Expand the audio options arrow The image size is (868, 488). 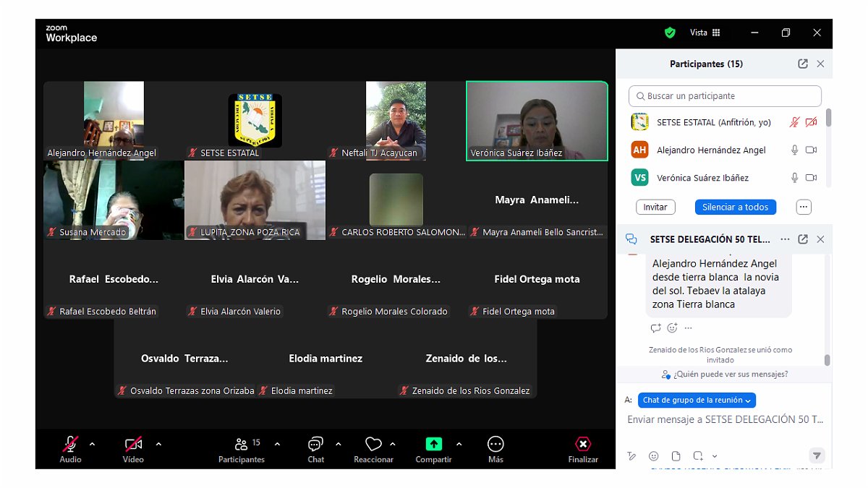tap(92, 444)
